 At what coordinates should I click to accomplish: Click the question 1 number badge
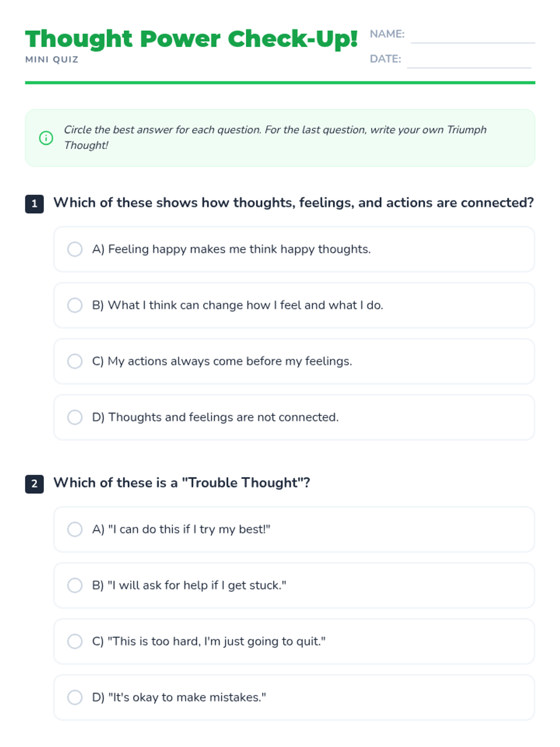[34, 204]
